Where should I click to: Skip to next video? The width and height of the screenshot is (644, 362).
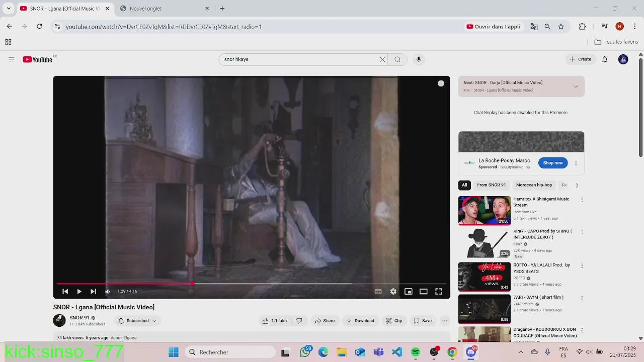coord(93,291)
